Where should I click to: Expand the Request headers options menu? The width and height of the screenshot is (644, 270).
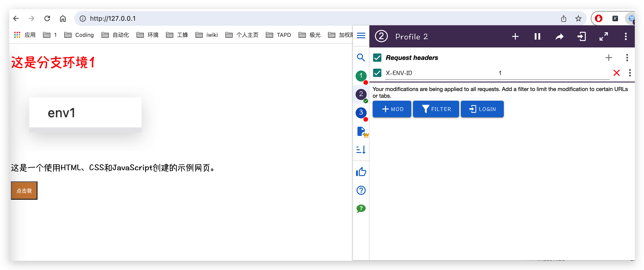pos(627,58)
